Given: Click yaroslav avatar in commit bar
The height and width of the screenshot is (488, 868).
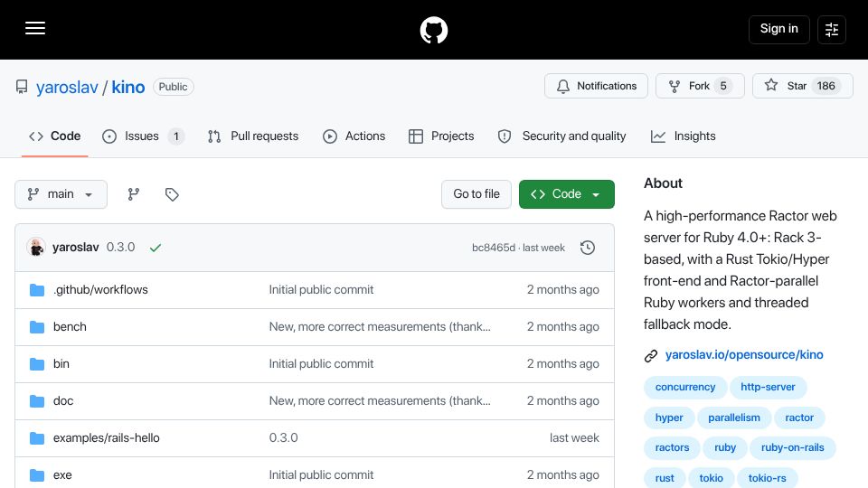Looking at the screenshot, I should (36, 248).
